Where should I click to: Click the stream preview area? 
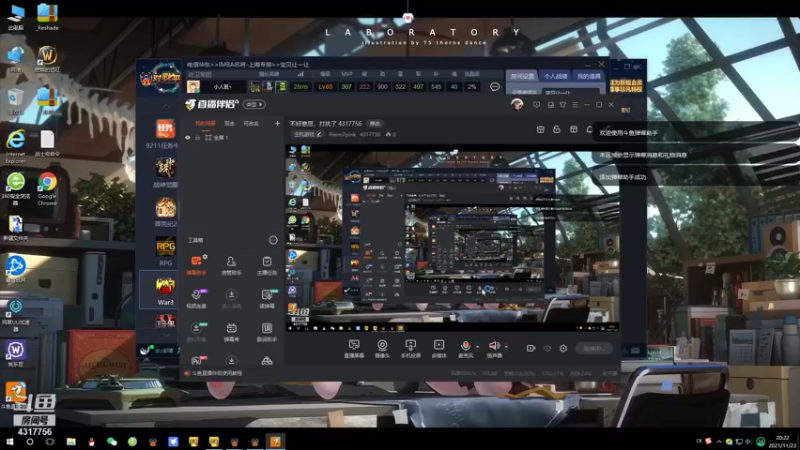[x=452, y=238]
